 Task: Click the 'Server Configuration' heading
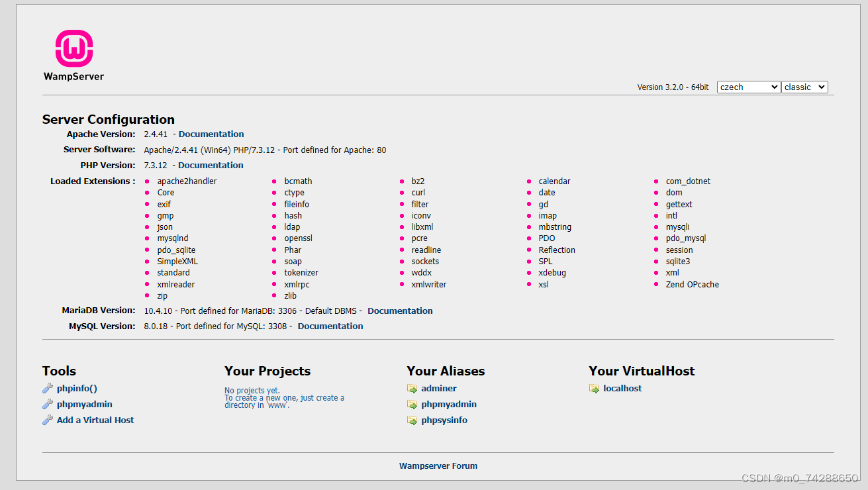click(109, 120)
